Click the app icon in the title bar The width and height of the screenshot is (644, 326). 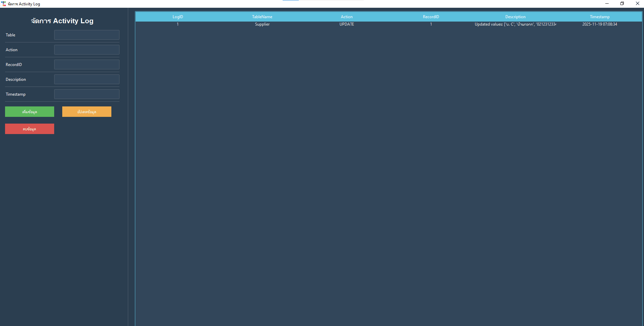click(4, 4)
